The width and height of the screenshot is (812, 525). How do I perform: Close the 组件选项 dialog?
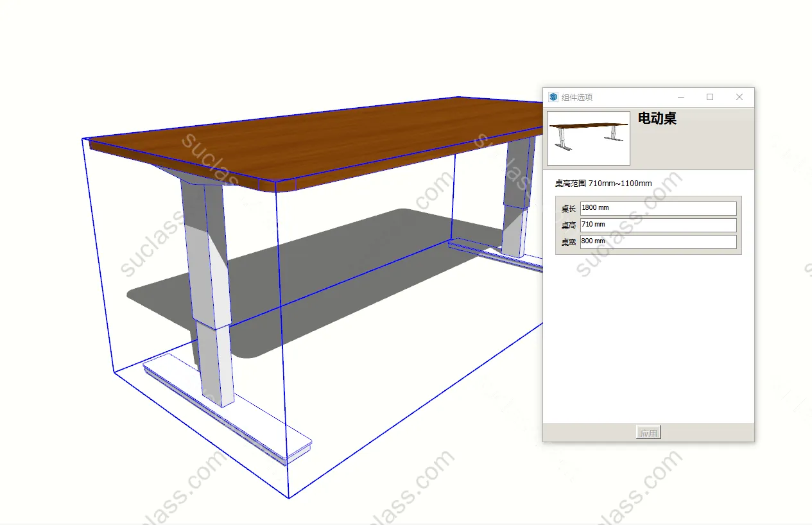pos(739,97)
